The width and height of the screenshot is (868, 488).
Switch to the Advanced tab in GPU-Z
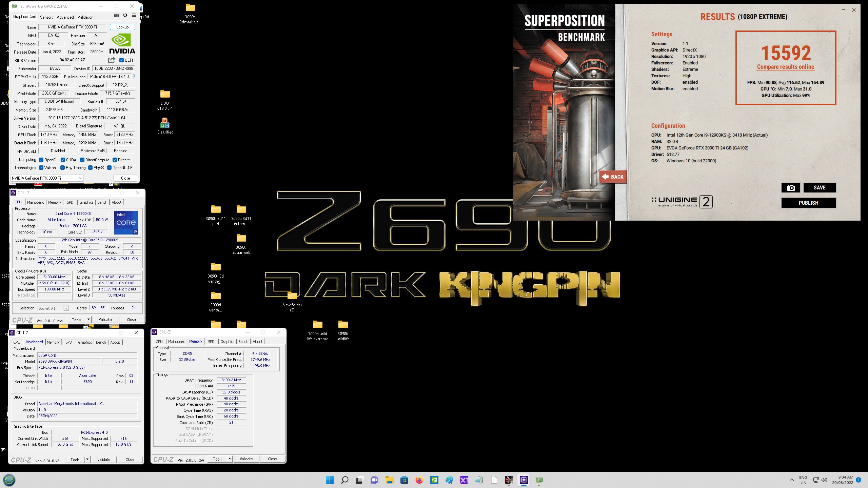click(x=65, y=17)
